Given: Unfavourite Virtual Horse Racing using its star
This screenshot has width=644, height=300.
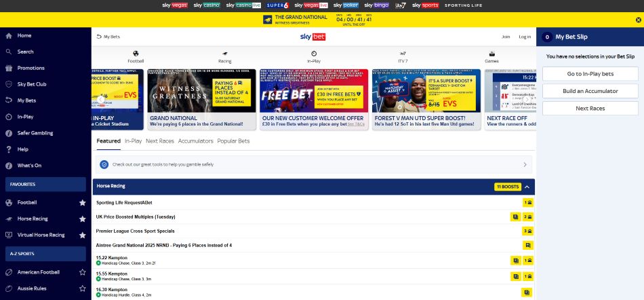Looking at the screenshot, I should (x=83, y=235).
